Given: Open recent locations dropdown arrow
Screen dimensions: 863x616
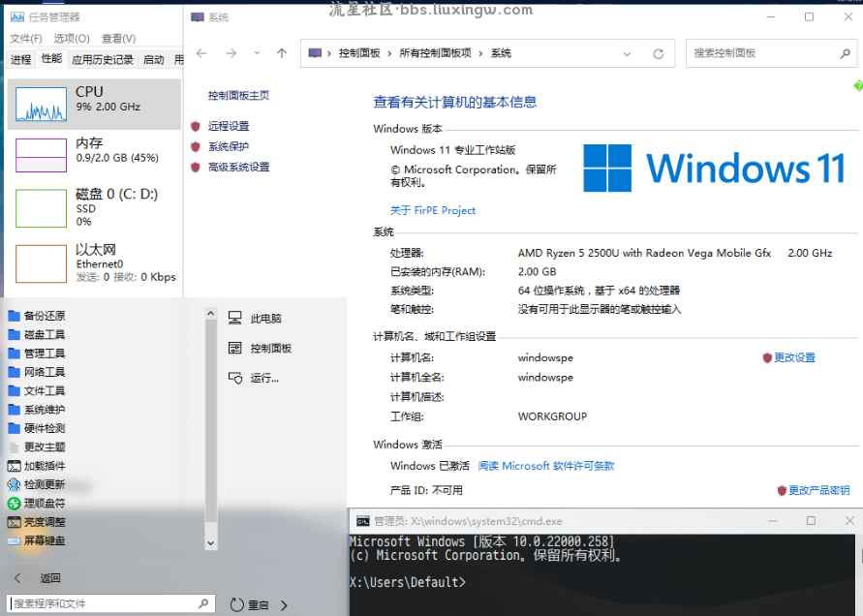Looking at the screenshot, I should [257, 53].
